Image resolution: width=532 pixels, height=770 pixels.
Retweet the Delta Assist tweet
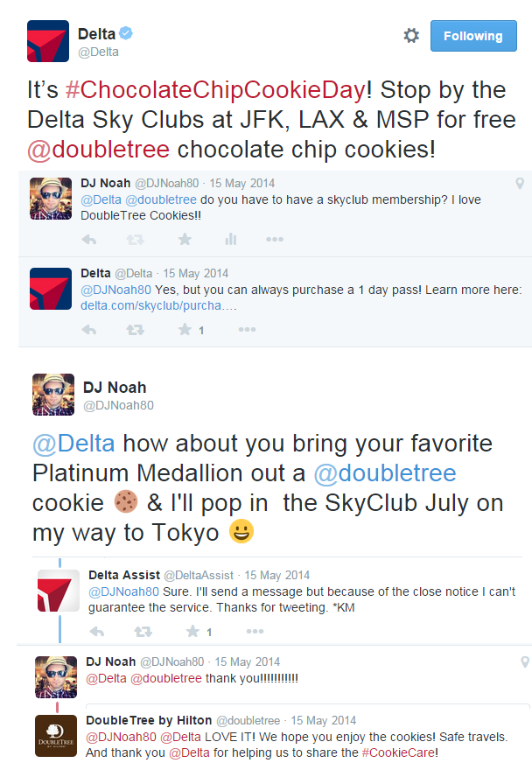point(143,631)
